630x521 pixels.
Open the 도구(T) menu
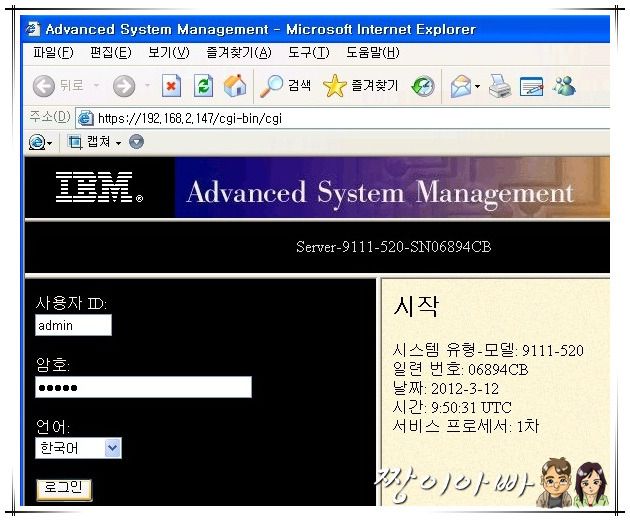(x=308, y=52)
